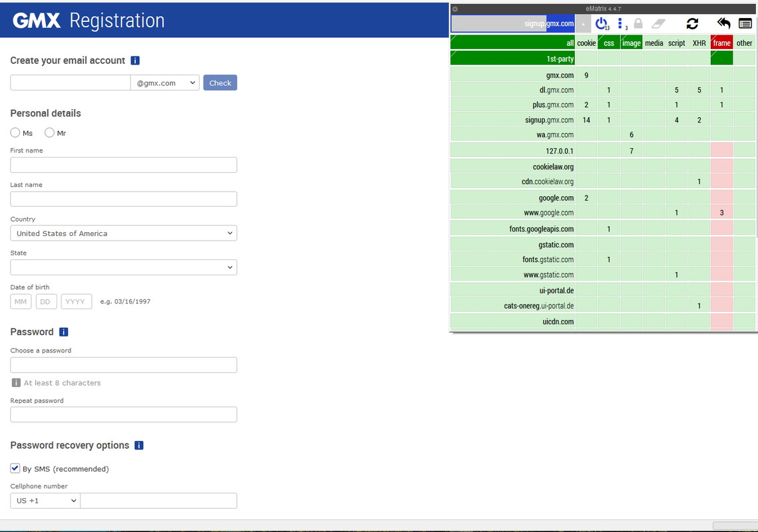Click the green 1st-party frame cell
The width and height of the screenshot is (758, 532).
click(722, 58)
